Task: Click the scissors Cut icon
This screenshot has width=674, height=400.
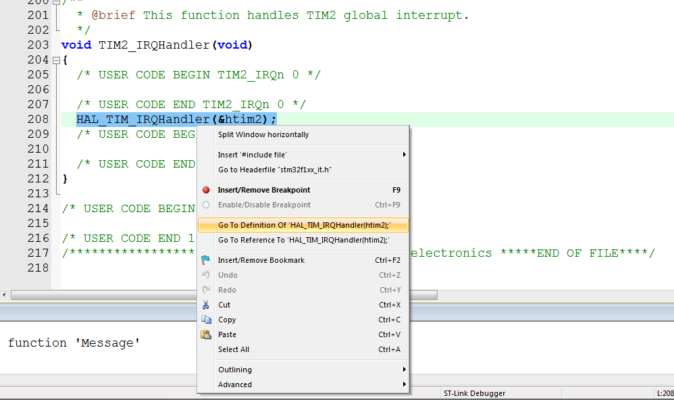Action: click(206, 305)
